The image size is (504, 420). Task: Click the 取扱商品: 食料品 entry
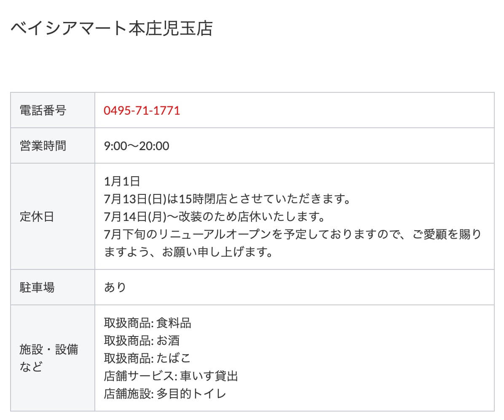[x=147, y=323]
